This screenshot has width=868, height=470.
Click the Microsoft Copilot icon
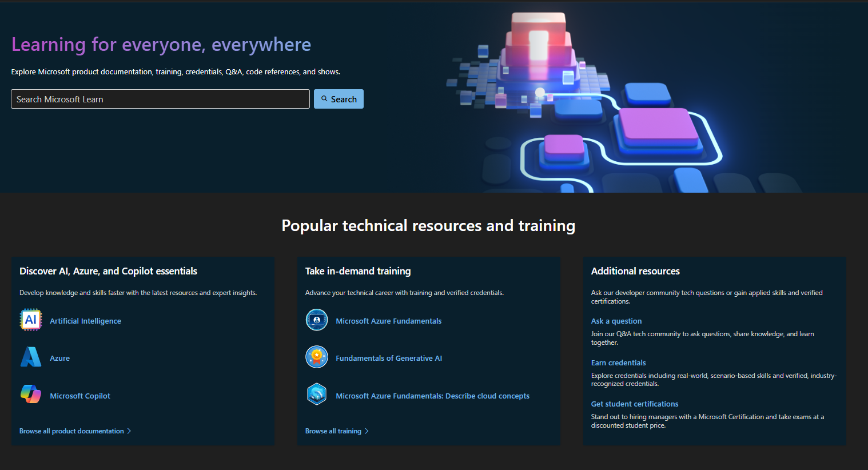(x=30, y=394)
